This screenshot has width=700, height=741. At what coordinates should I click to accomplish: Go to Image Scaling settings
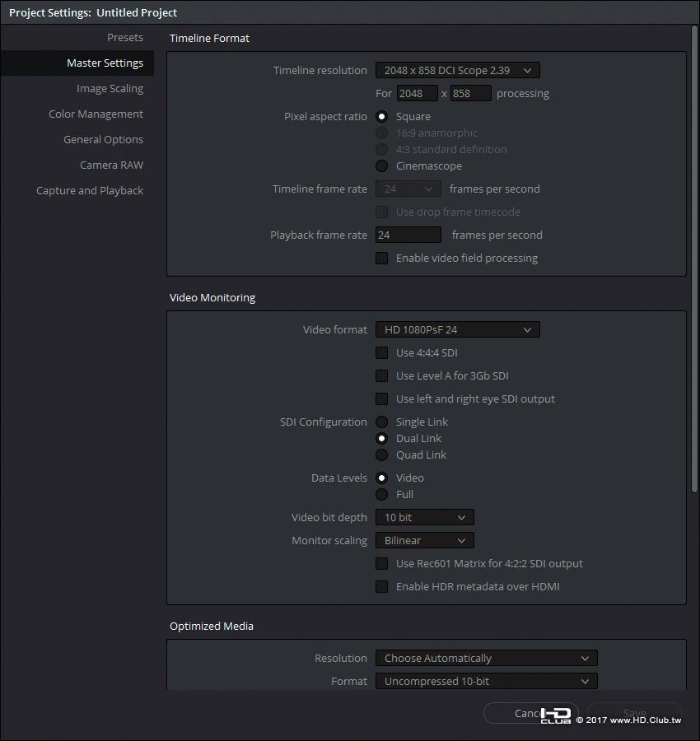[x=110, y=88]
